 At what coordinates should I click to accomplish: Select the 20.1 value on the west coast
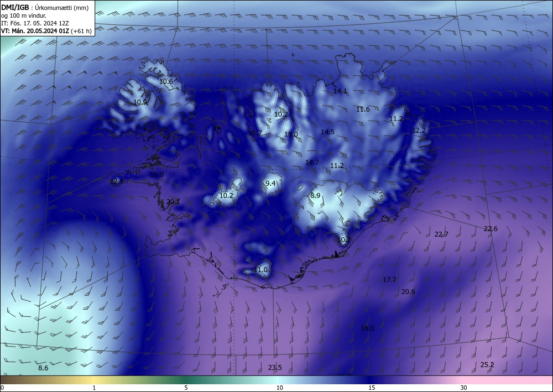point(173,202)
